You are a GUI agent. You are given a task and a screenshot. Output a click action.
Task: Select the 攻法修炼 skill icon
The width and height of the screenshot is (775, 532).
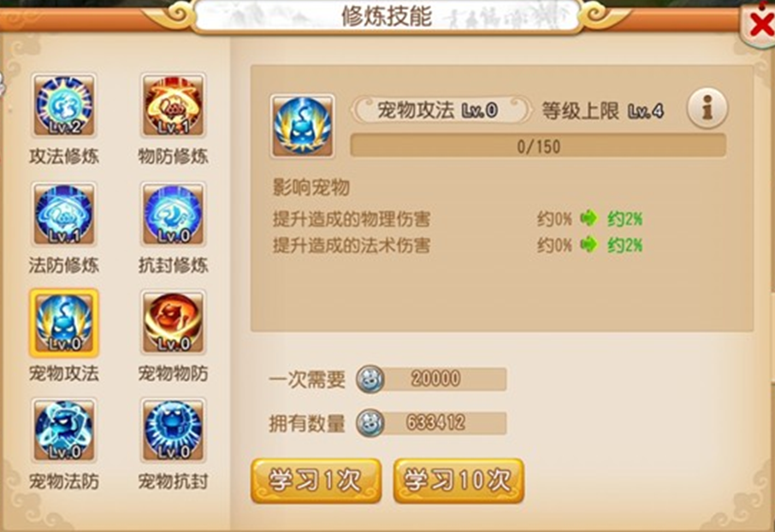point(64,105)
